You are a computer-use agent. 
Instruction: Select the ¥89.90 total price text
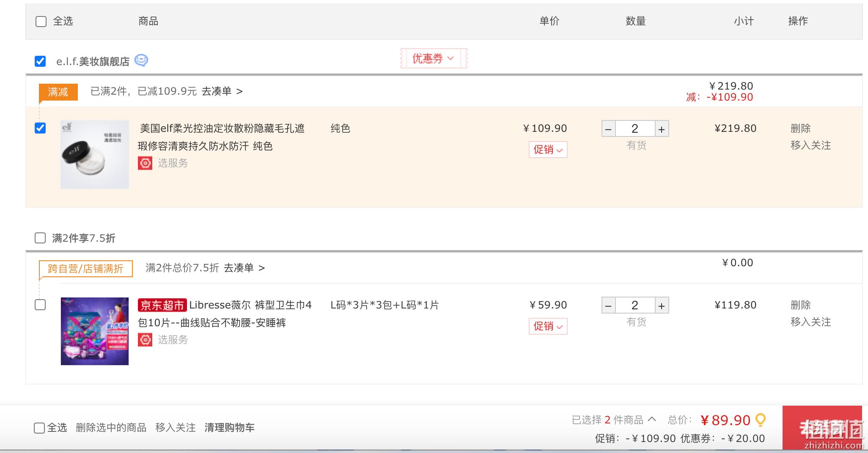(x=725, y=420)
